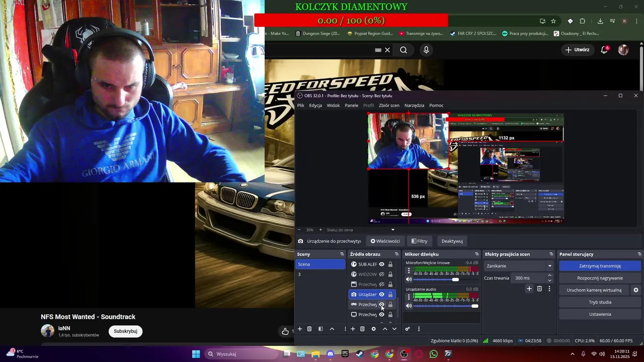644x362 pixels.
Task: Show hidden system tray icons
Action: [572, 354]
